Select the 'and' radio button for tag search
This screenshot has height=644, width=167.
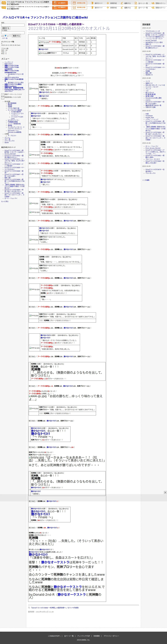[x=5, y=36]
